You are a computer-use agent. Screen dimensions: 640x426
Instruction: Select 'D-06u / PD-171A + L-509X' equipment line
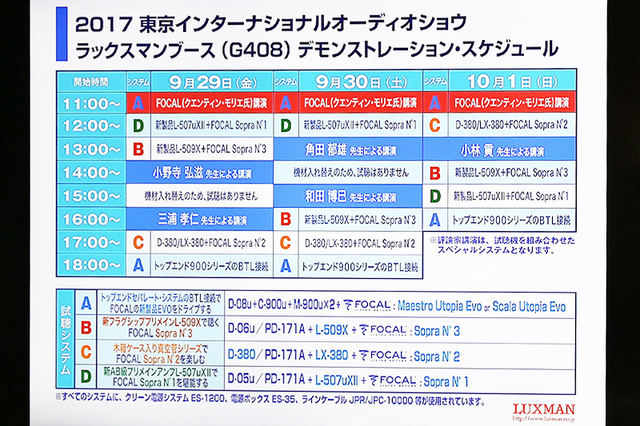coord(288,329)
